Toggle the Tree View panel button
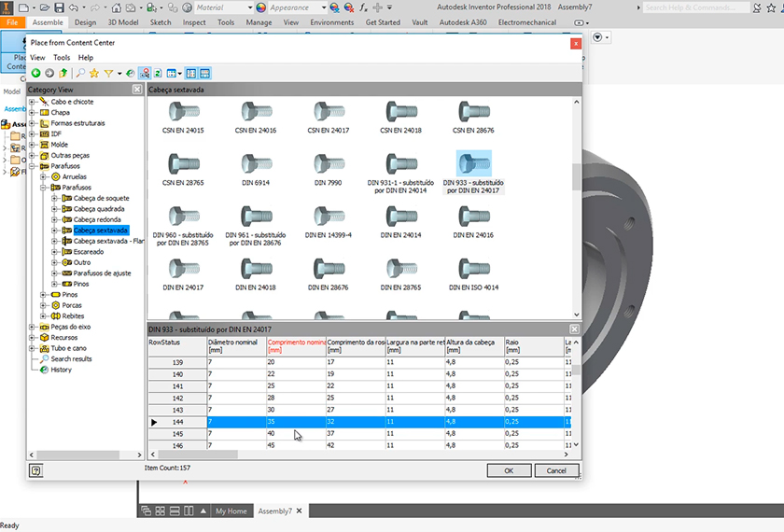The image size is (784, 532). (191, 73)
